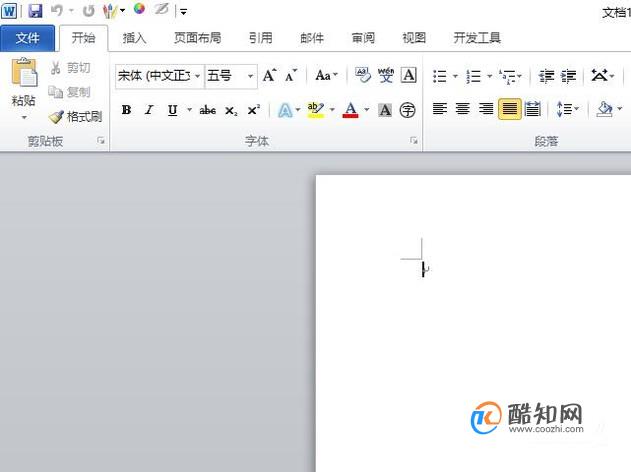Align text right
631x472 pixels.
(x=486, y=109)
